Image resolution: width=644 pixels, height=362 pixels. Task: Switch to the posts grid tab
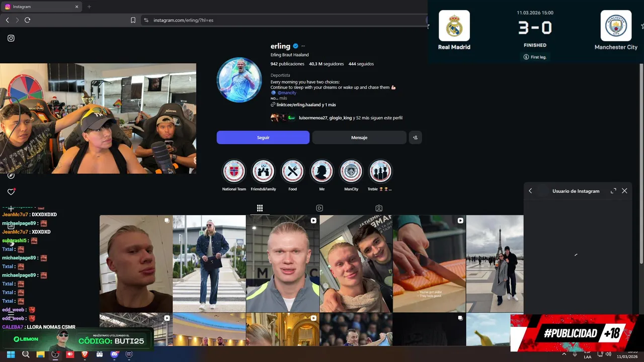pos(260,208)
